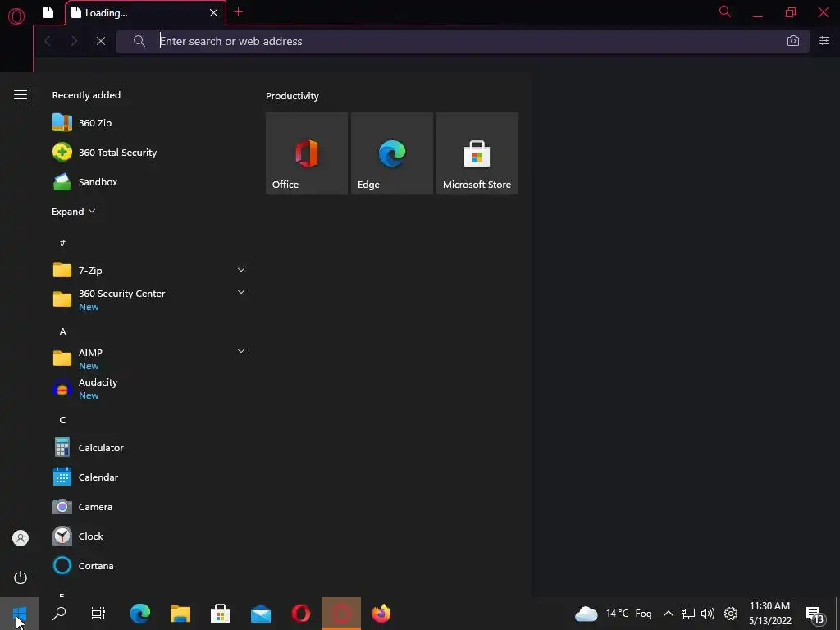
Task: Open Task View in the taskbar
Action: [98, 614]
